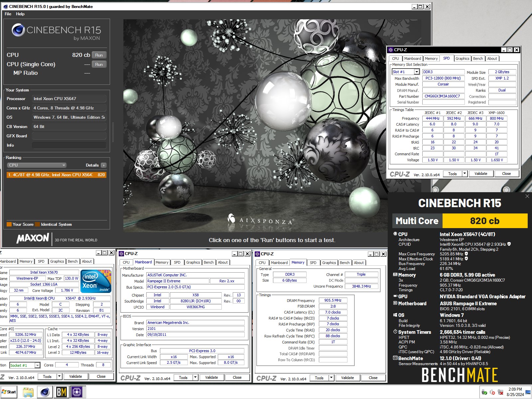Switch to CPU tab in Mainboard window

[x=126, y=262]
